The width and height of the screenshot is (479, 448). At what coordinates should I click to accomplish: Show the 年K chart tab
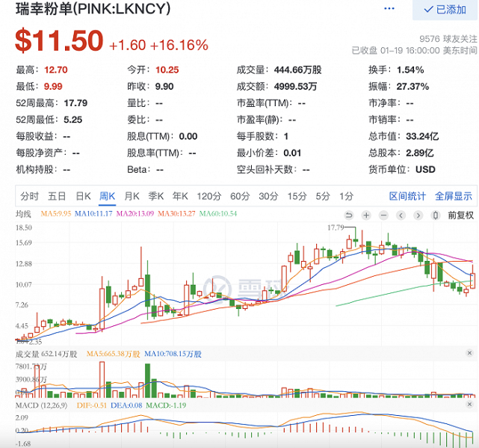(180, 196)
